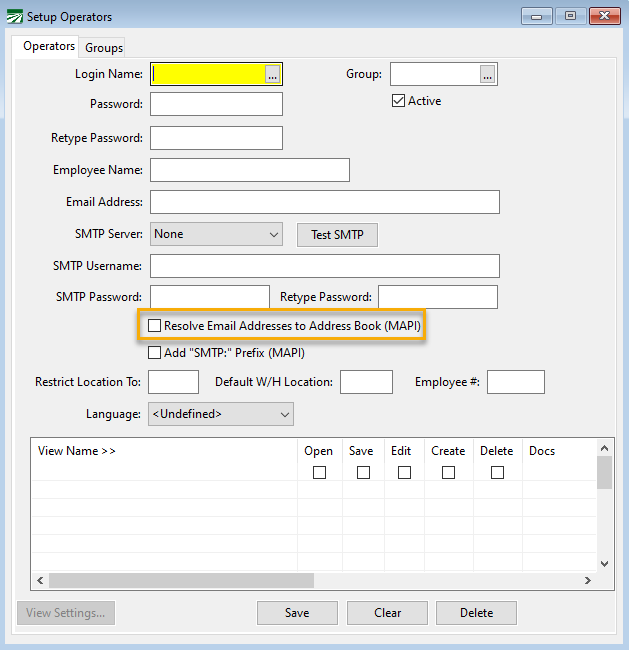This screenshot has height=650, width=629.
Task: Switch to the Groups tab
Action: (104, 48)
